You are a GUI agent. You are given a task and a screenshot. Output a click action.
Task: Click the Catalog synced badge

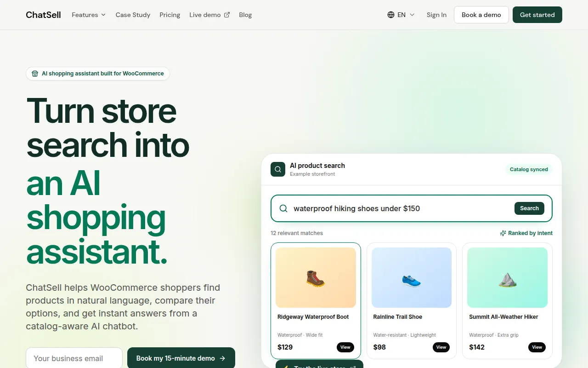point(529,169)
